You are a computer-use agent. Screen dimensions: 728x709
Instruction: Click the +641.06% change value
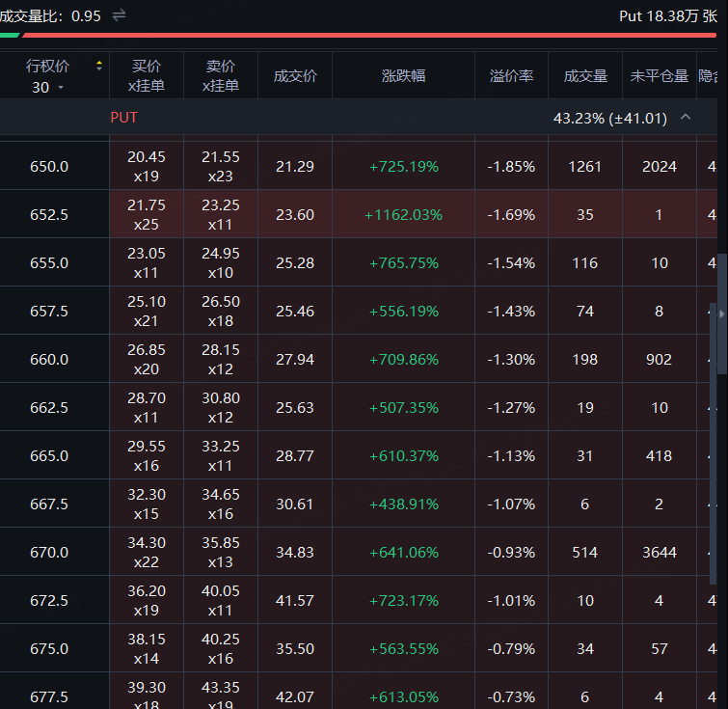(403, 553)
